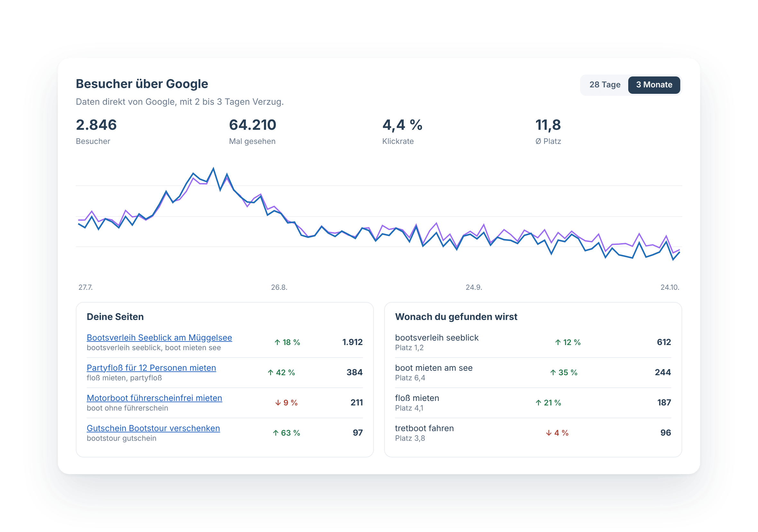Click the chart date label 24.9.
758x532 pixels.
[474, 287]
